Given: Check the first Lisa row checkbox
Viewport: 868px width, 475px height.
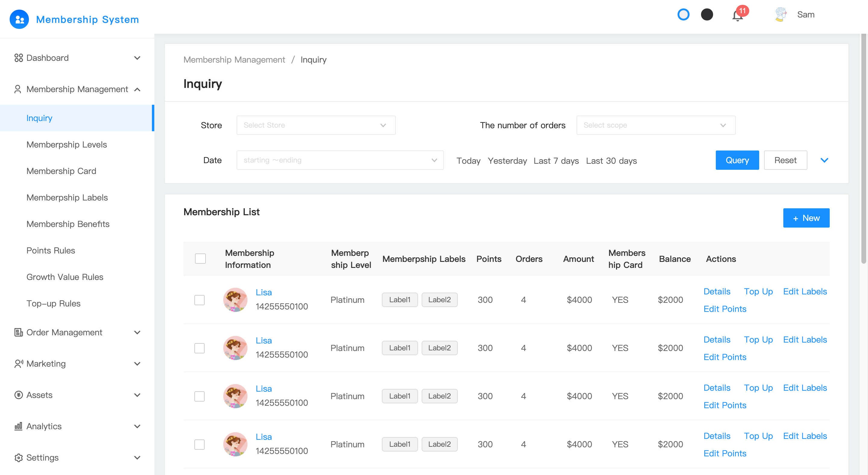Looking at the screenshot, I should 200,300.
